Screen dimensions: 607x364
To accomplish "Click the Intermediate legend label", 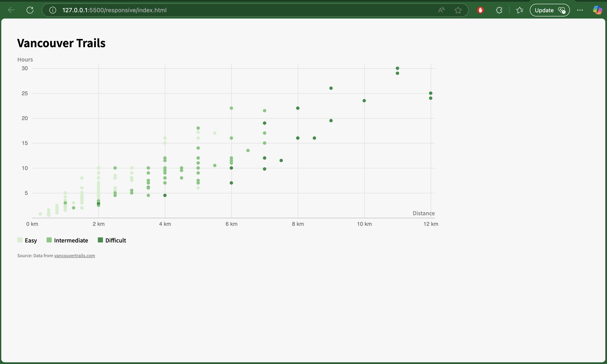I will pyautogui.click(x=71, y=240).
